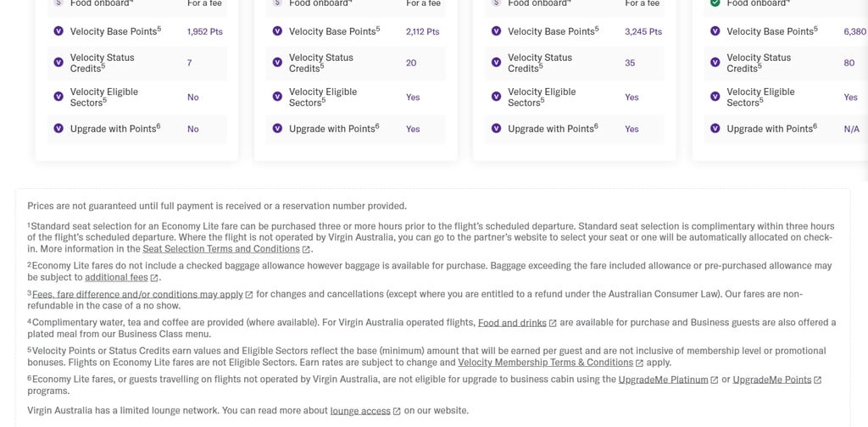This screenshot has height=427, width=868.
Task: Click Velocity Base Points 3,245 Pts row
Action: click(575, 31)
